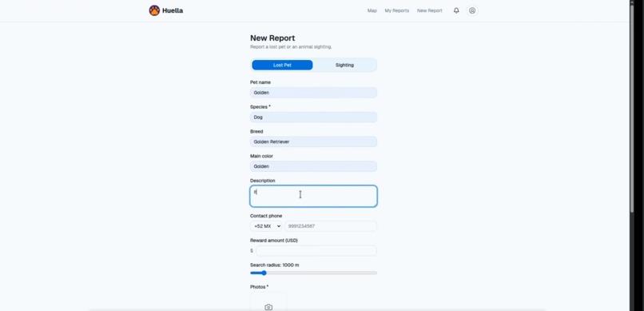
Task: Open My Reports in the navigation
Action: (397, 10)
